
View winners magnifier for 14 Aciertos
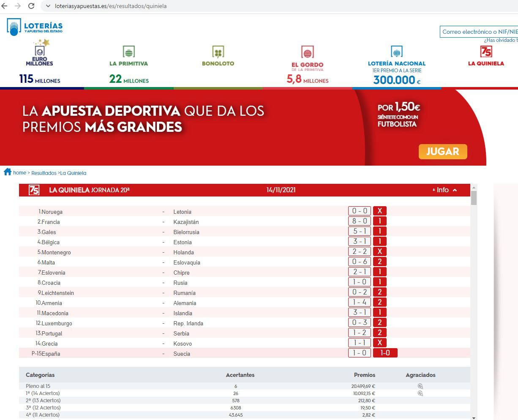click(x=420, y=393)
